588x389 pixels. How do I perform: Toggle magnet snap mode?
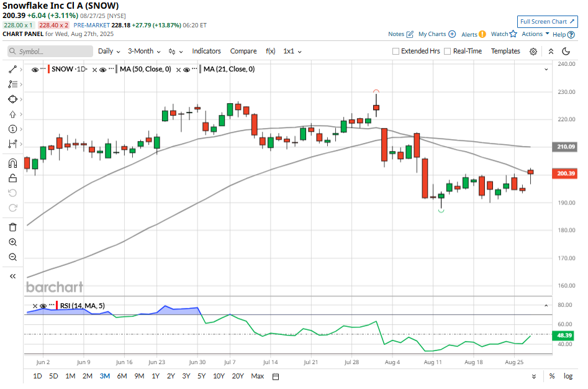point(12,163)
